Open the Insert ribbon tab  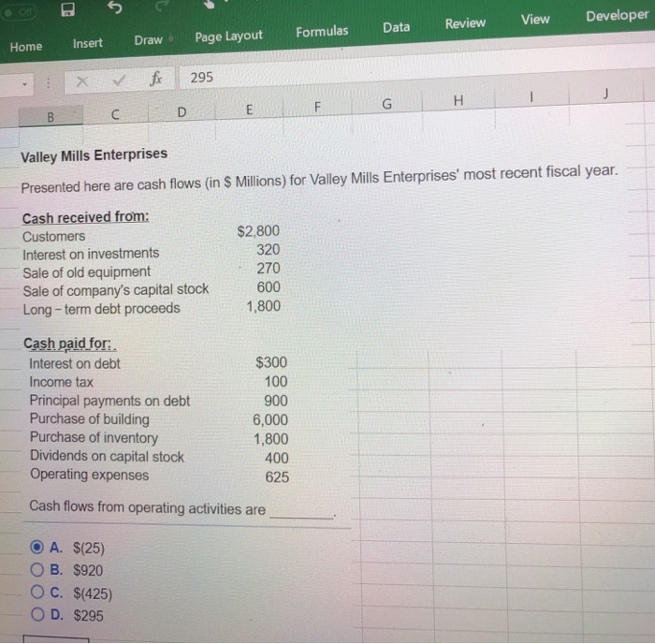pos(88,43)
